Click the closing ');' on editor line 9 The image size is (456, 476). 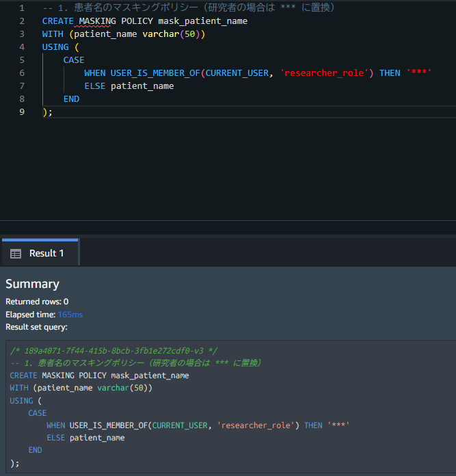pyautogui.click(x=47, y=112)
